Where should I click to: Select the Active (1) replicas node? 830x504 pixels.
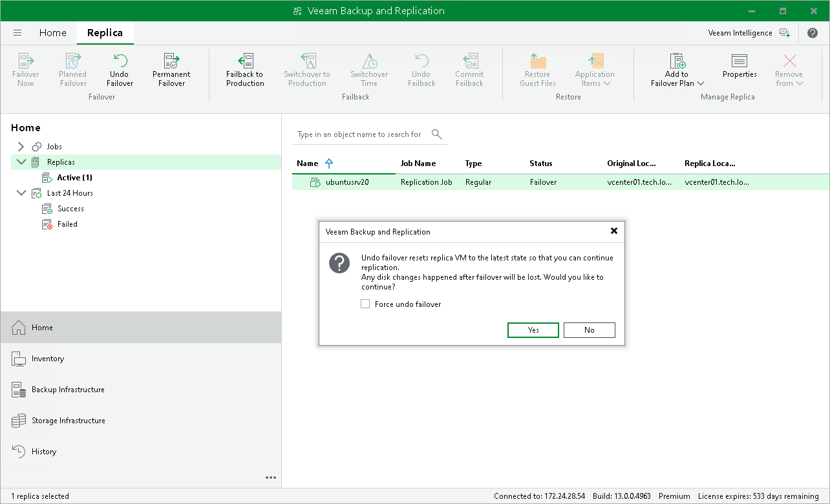(x=74, y=178)
